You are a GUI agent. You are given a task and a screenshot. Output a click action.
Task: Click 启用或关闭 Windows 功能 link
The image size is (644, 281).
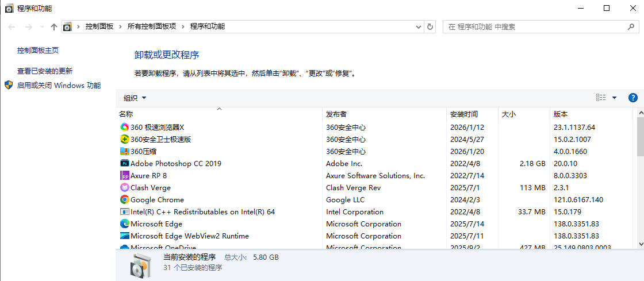point(59,86)
